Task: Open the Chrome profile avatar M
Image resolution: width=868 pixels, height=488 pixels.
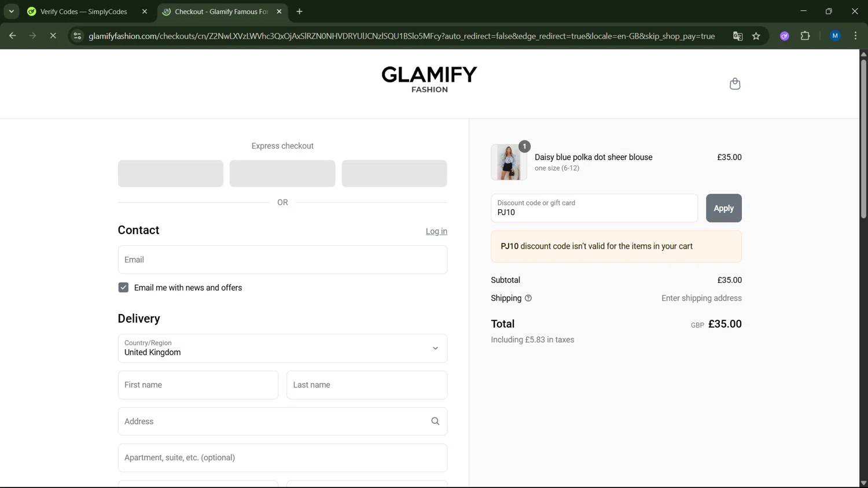Action: (x=835, y=36)
